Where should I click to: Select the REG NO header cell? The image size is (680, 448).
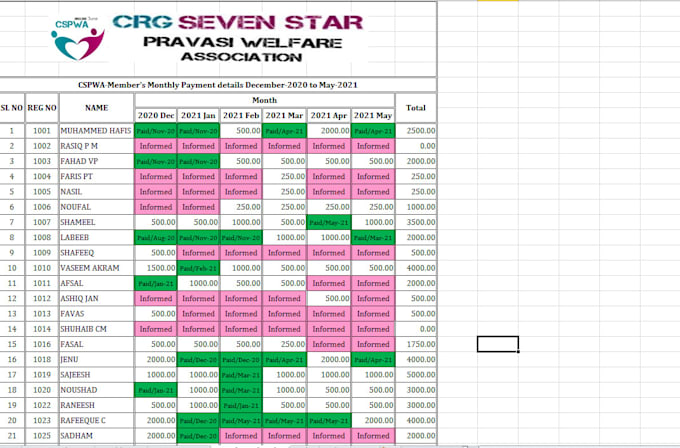tap(42, 108)
